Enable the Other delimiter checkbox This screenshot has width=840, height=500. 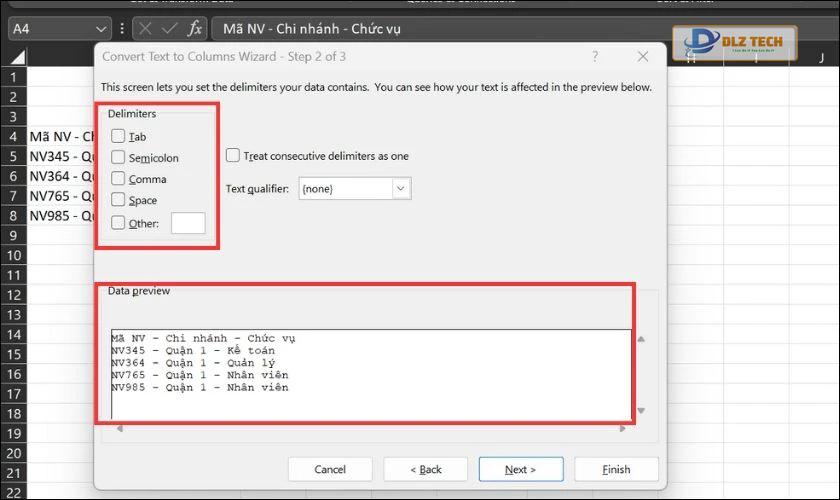click(118, 222)
